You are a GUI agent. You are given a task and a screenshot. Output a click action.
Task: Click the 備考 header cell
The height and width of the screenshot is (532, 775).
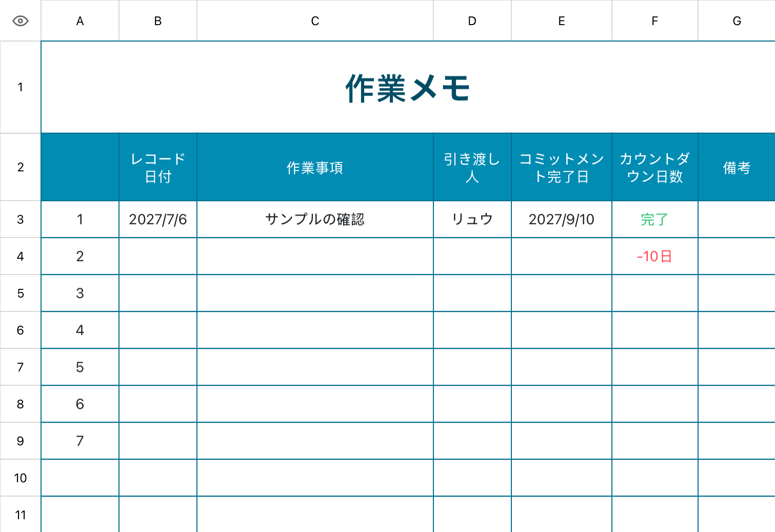point(737,167)
